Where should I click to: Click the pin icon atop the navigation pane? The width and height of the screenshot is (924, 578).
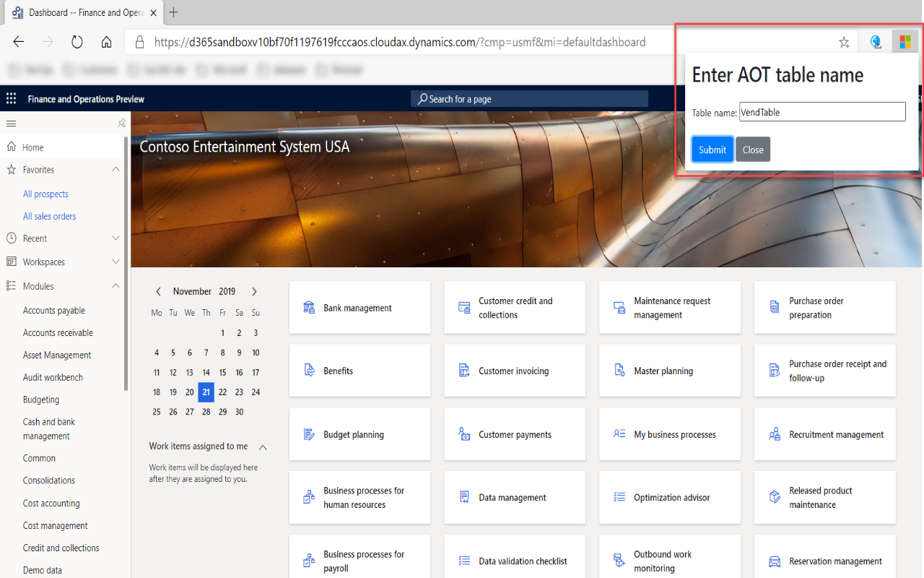coord(121,124)
